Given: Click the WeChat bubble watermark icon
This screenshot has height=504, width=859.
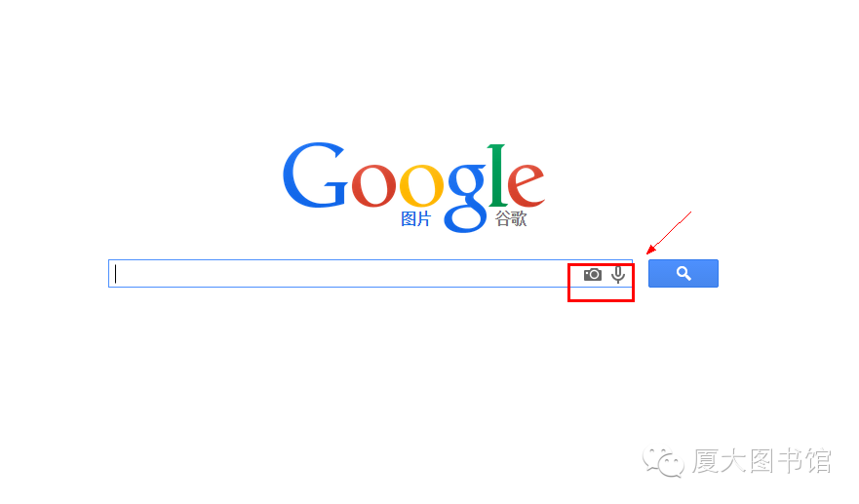Looking at the screenshot, I should tap(663, 462).
